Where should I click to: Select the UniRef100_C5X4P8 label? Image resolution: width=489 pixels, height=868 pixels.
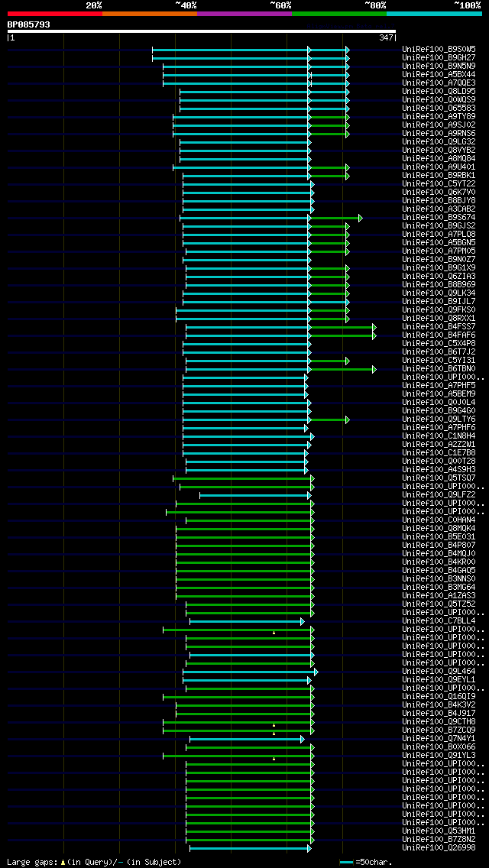[x=439, y=343]
